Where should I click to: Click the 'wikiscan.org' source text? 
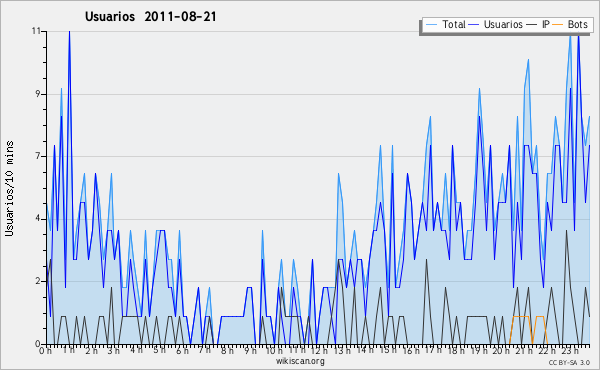tap(300, 361)
